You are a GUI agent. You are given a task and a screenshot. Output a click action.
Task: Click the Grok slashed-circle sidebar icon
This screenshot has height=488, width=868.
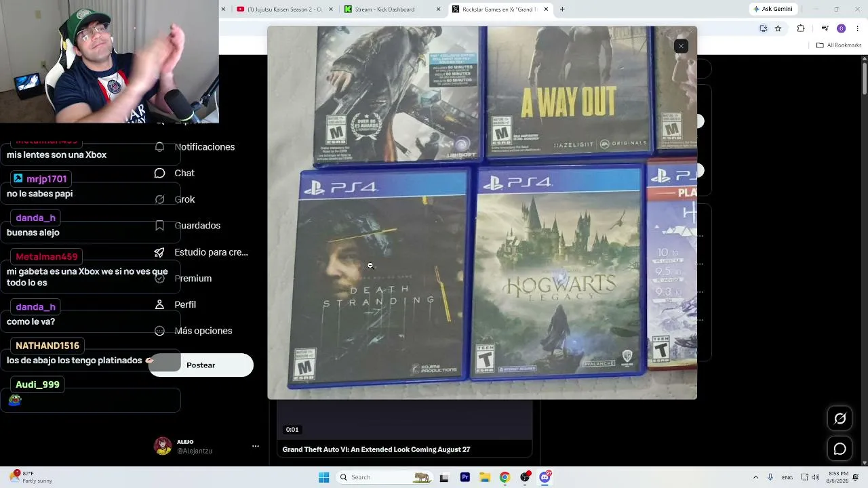point(160,199)
